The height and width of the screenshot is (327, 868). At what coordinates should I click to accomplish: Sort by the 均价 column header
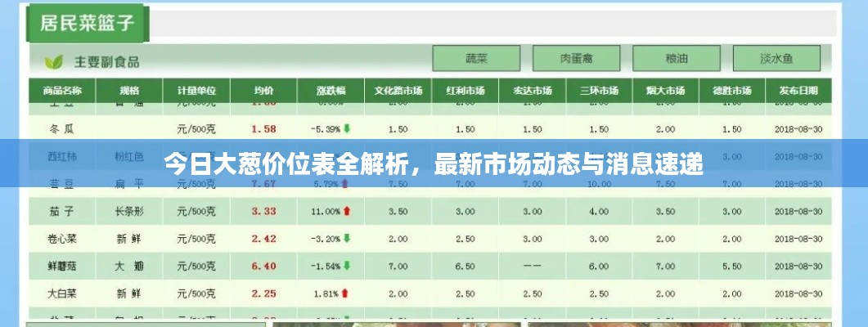click(263, 91)
